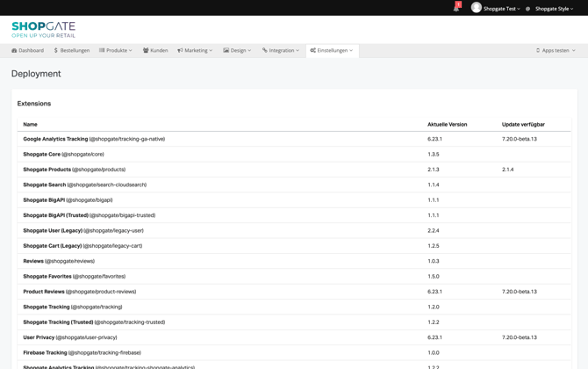Select the Firebase Tracking row
Image resolution: width=588 pixels, height=369 pixels.
[x=294, y=353]
